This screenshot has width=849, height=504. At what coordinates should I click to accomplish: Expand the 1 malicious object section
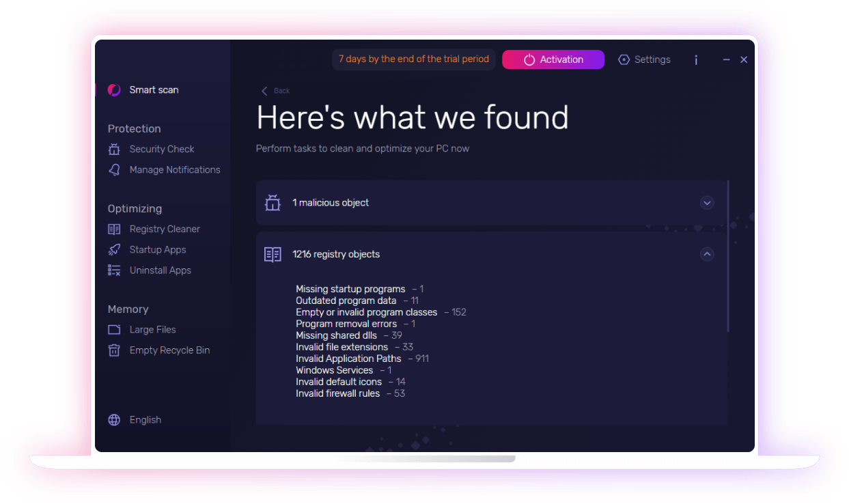[707, 203]
